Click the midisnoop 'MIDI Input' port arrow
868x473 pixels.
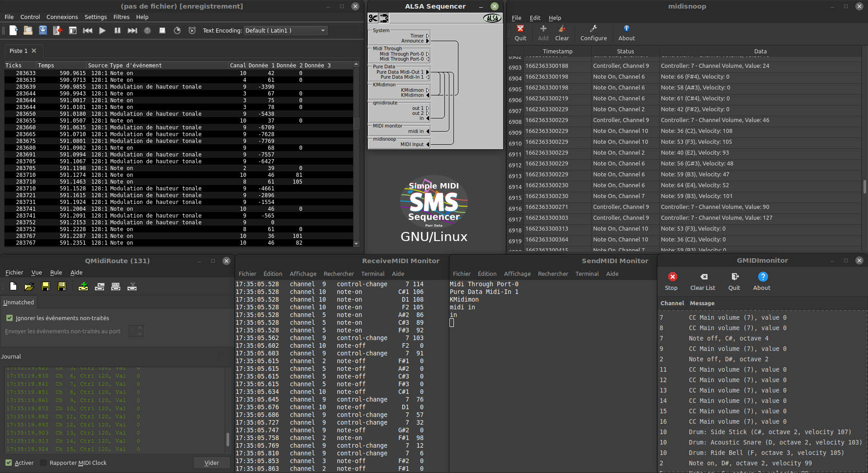pos(428,144)
